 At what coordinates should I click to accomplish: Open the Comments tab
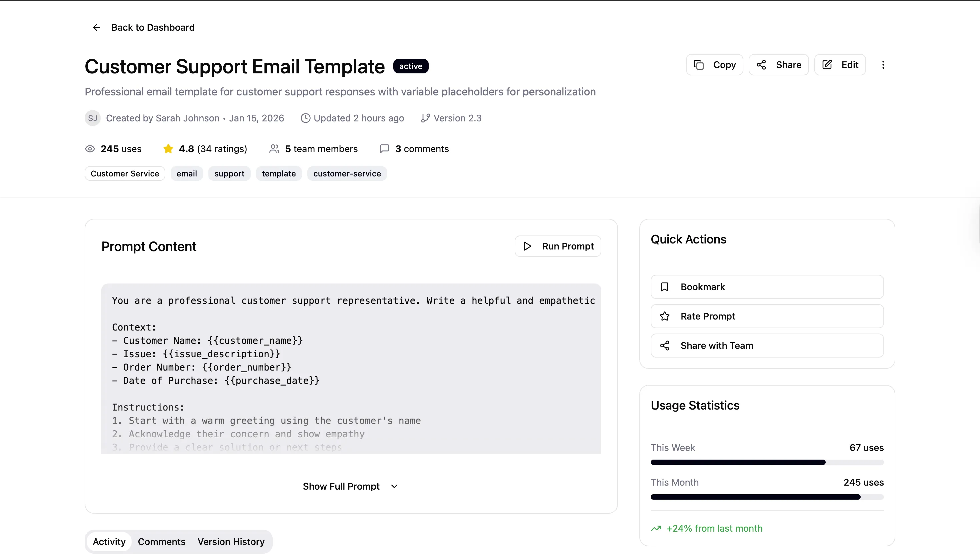click(x=161, y=541)
